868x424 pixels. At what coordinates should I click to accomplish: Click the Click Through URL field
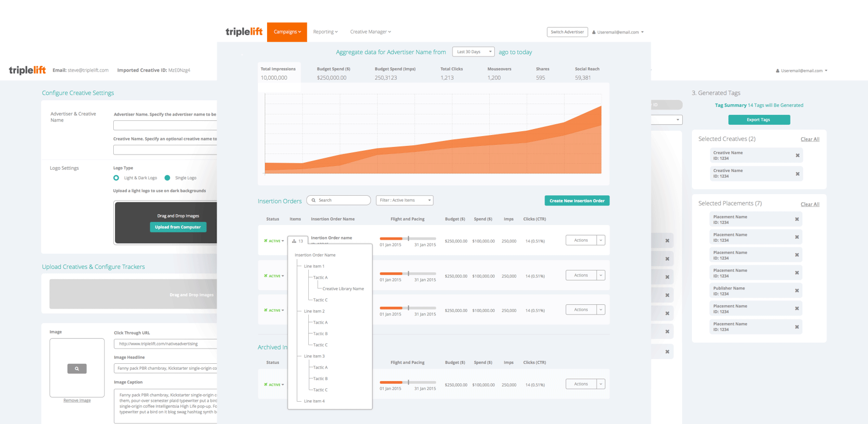[165, 344]
